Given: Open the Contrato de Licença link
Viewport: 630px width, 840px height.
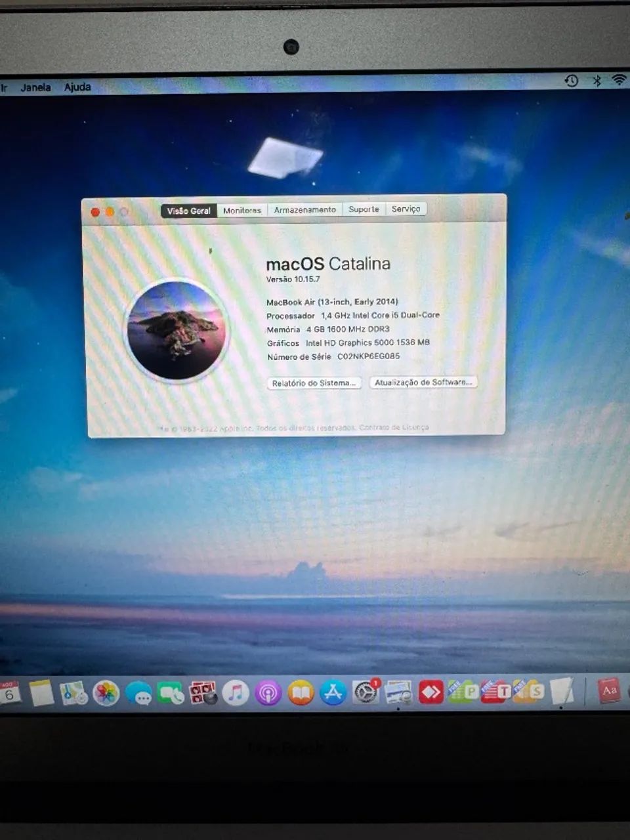Looking at the screenshot, I should pyautogui.click(x=394, y=427).
